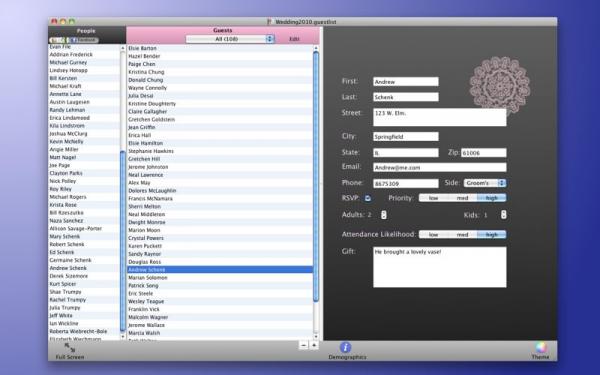Click the Email field
The height and width of the screenshot is (375, 600).
pyautogui.click(x=440, y=167)
